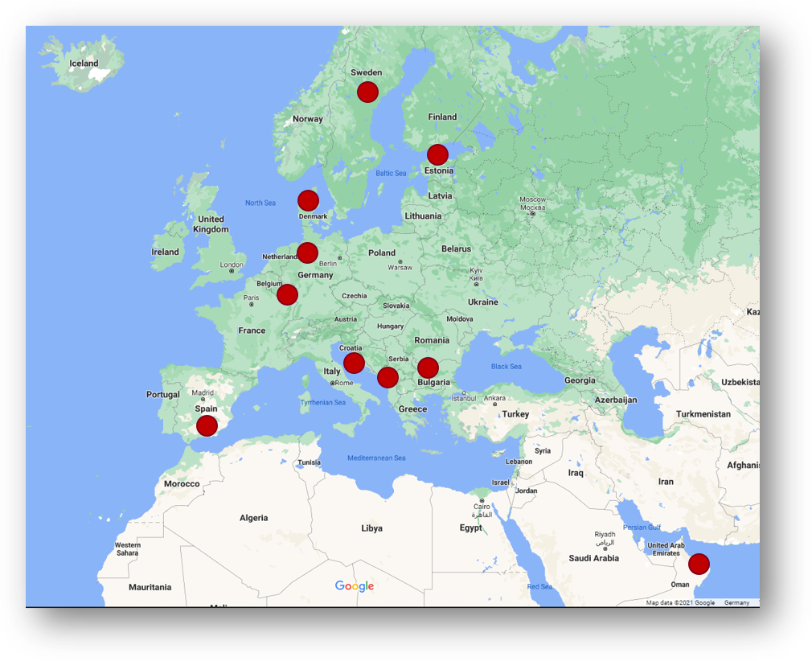Click the Turkey country label
The width and height of the screenshot is (812, 661).
[515, 414]
